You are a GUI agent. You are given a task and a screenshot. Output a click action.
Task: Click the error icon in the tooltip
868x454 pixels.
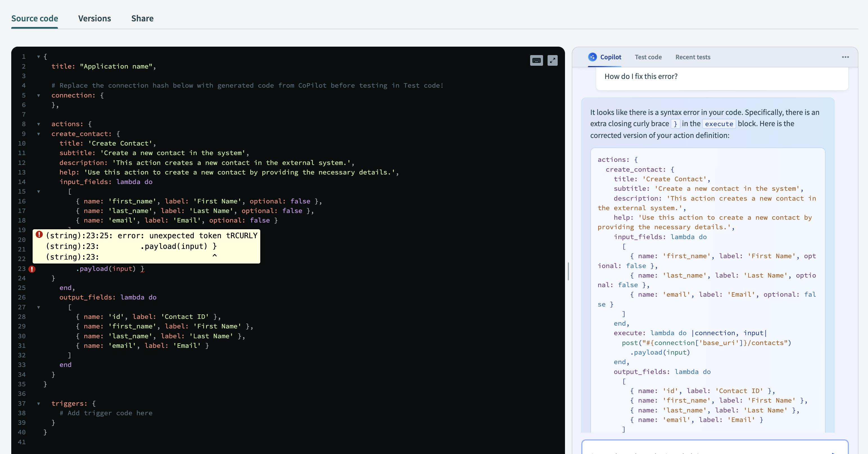39,234
